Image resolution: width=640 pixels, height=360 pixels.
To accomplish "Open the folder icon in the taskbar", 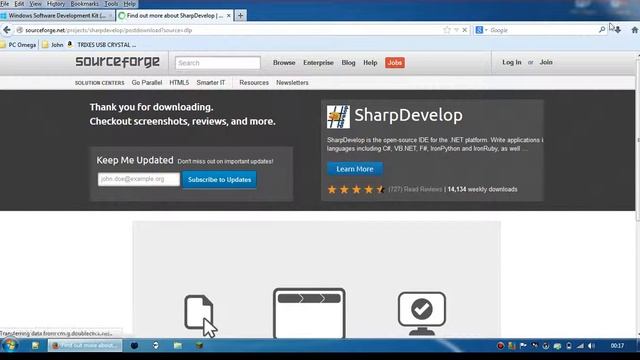I will 178,346.
